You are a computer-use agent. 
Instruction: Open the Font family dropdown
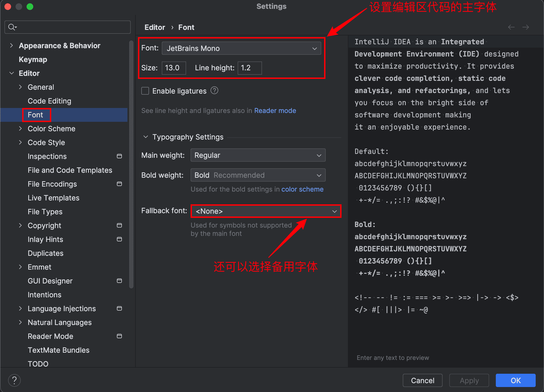click(241, 48)
